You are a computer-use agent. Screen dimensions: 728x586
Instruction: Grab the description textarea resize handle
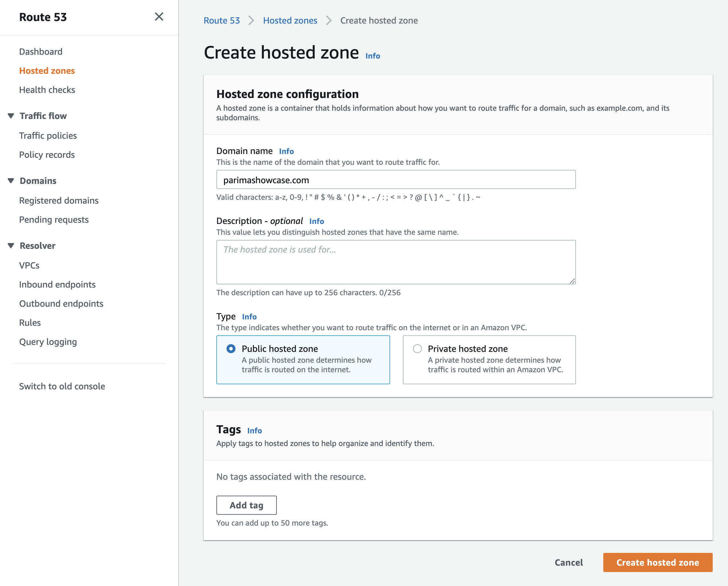(572, 281)
